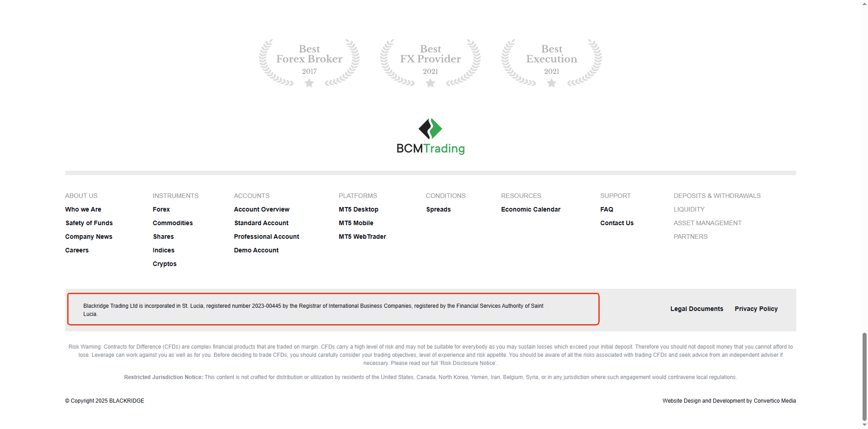This screenshot has height=429, width=868.
Task: Launch the MT5 WebTrader link
Action: 362,237
